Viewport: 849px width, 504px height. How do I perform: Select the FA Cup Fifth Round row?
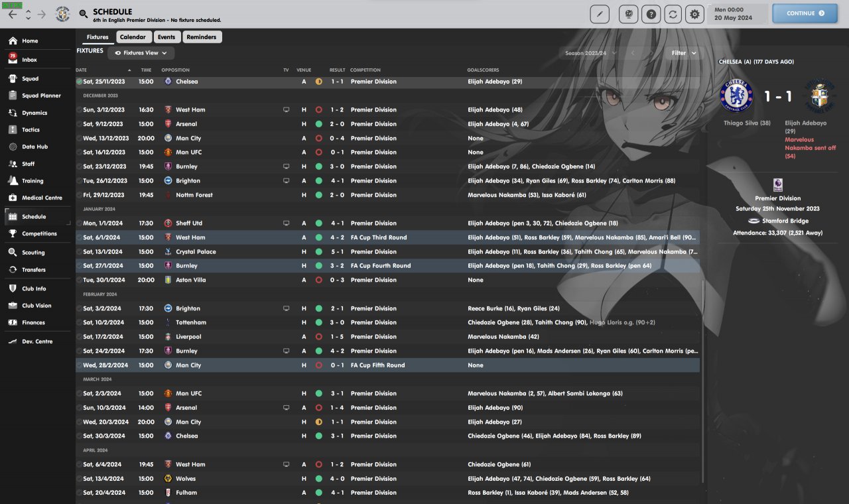[387, 365]
